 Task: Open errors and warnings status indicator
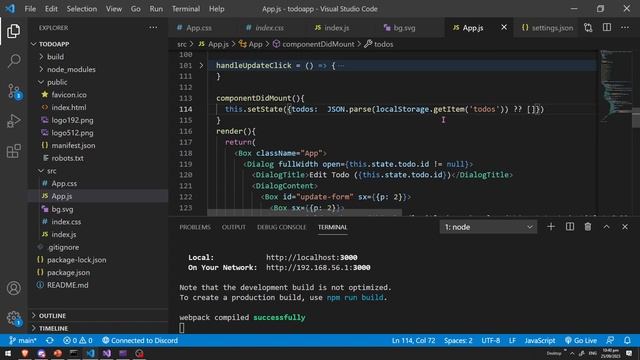[x=78, y=340]
